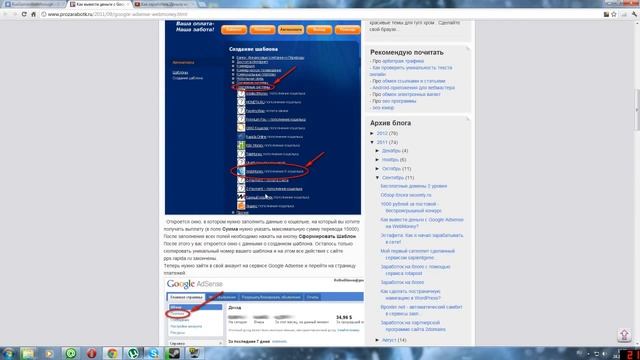The height and width of the screenshot is (360, 640).
Task: Click the rapida.ru template-creation screenshot
Action: coord(263,118)
